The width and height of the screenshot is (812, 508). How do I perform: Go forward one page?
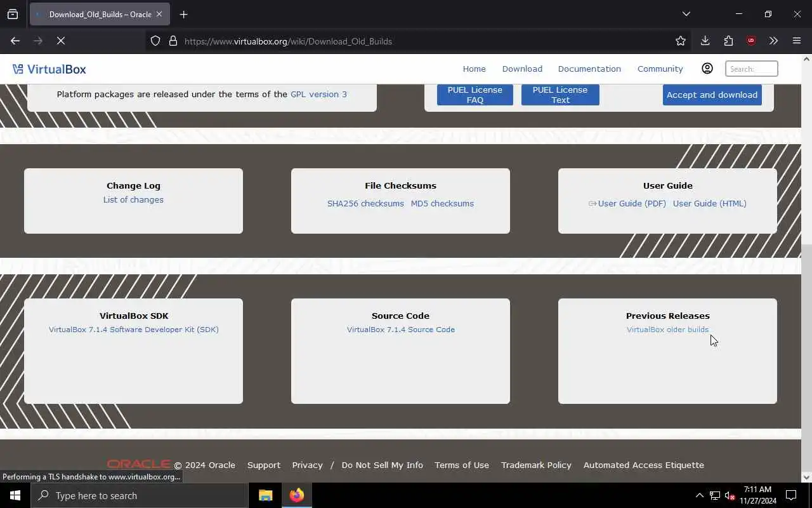click(x=38, y=41)
